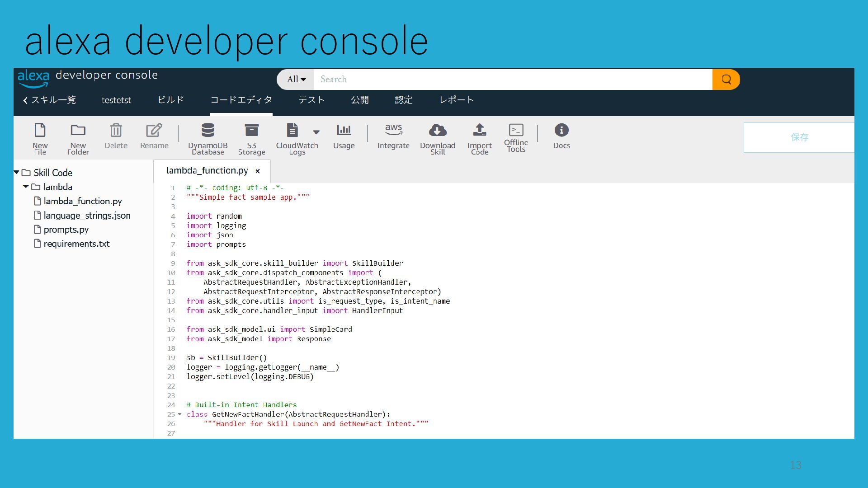Open CloudWatch Logs
Image resolution: width=868 pixels, height=488 pixels.
pyautogui.click(x=292, y=131)
